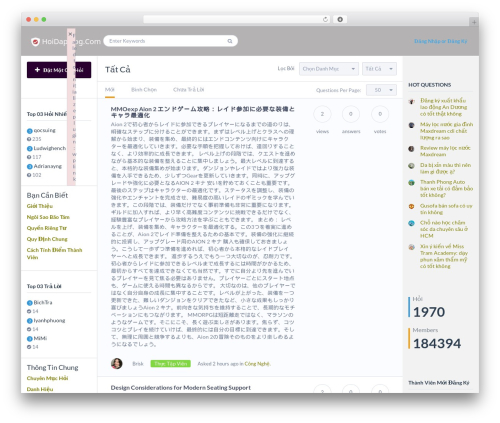Image resolution: width=500 pixels, height=423 pixels.
Task: Open user lyanhphuong profile
Action: coord(49,320)
